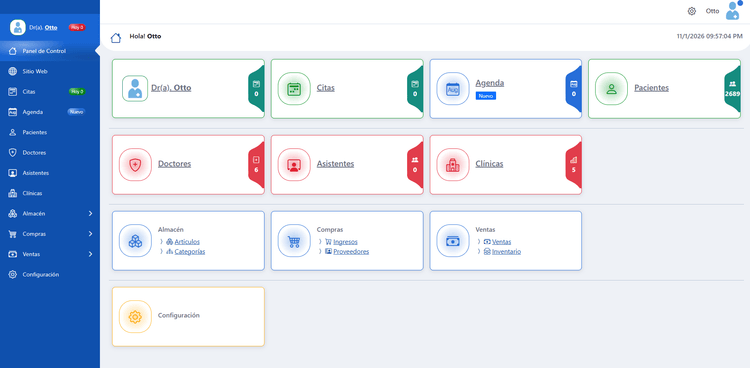Click the Agenda icon in sidebar
This screenshot has height=368, width=750.
tap(13, 112)
